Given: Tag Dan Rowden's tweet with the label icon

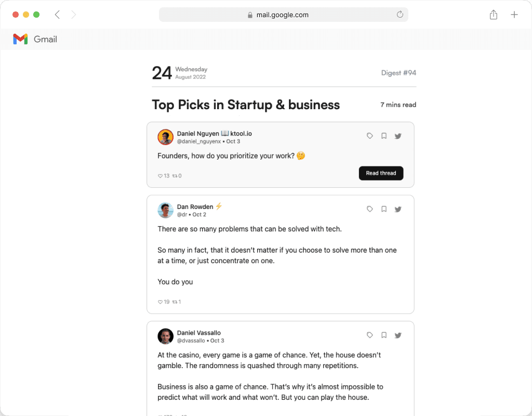Looking at the screenshot, I should click(370, 209).
